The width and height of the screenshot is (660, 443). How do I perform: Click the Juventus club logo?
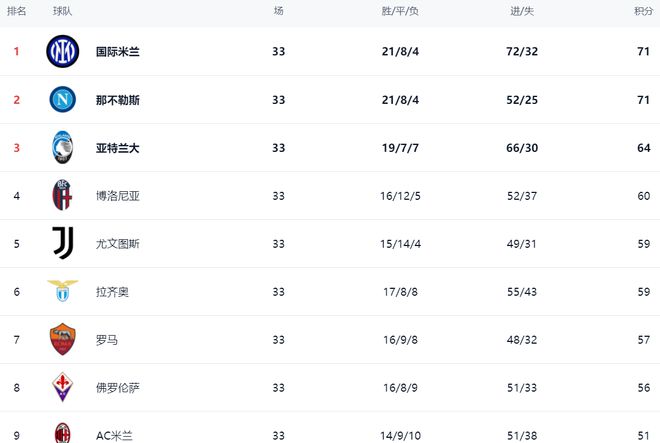(x=62, y=243)
